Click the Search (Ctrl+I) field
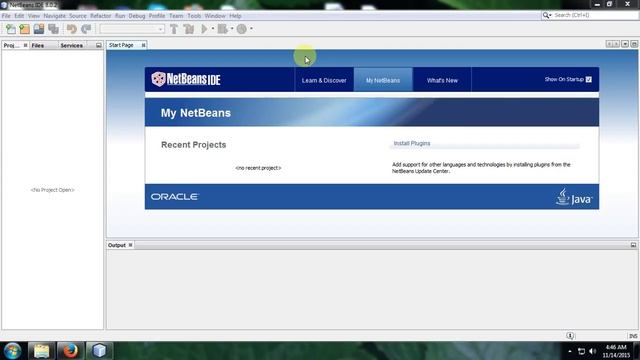The height and width of the screenshot is (360, 640). 594,15
